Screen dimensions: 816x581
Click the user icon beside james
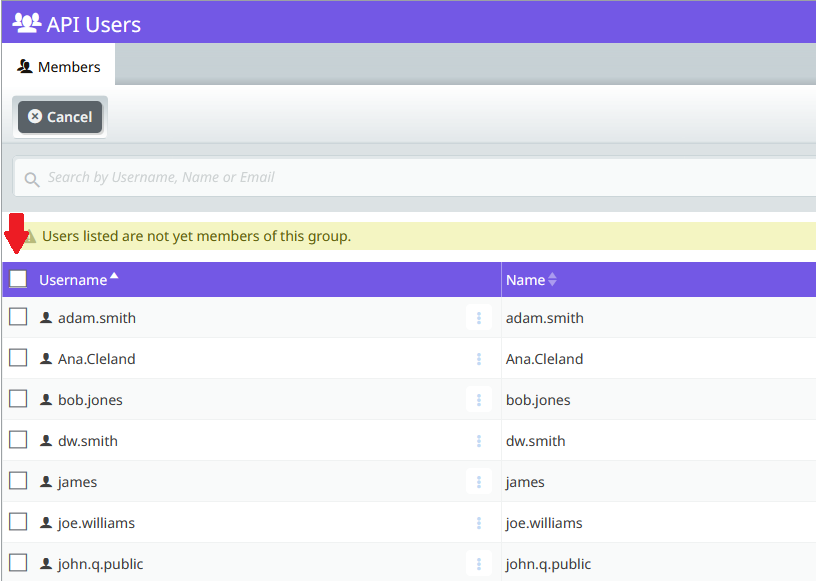pyautogui.click(x=46, y=482)
